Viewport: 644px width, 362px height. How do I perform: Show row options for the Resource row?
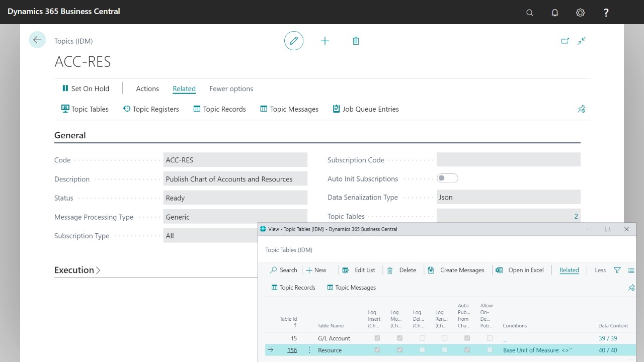pyautogui.click(x=309, y=350)
